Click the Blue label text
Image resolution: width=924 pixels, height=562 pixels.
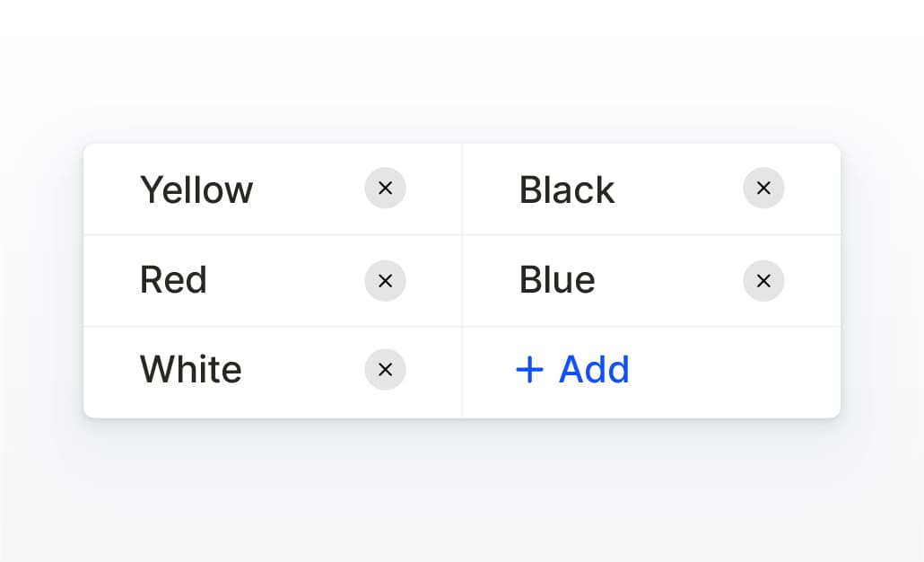coord(557,280)
